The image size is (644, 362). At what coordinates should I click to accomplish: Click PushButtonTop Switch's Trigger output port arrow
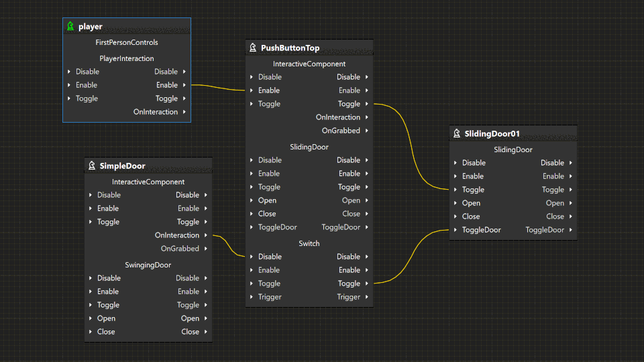pos(366,297)
